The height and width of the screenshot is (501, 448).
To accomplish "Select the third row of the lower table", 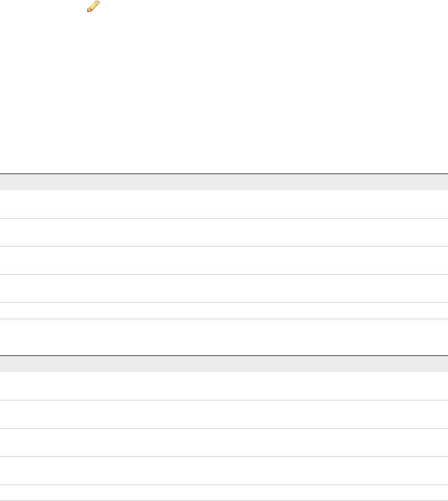I will pyautogui.click(x=224, y=442).
